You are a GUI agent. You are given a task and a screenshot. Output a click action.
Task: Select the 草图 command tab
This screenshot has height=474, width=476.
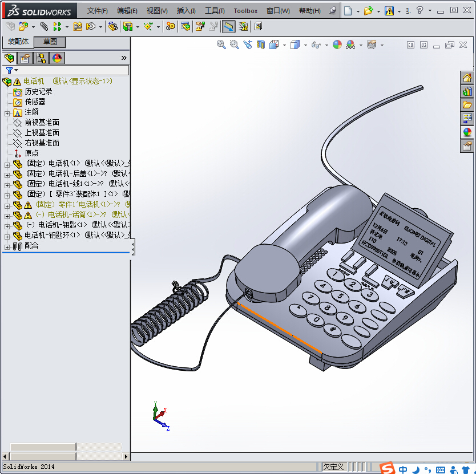click(50, 42)
